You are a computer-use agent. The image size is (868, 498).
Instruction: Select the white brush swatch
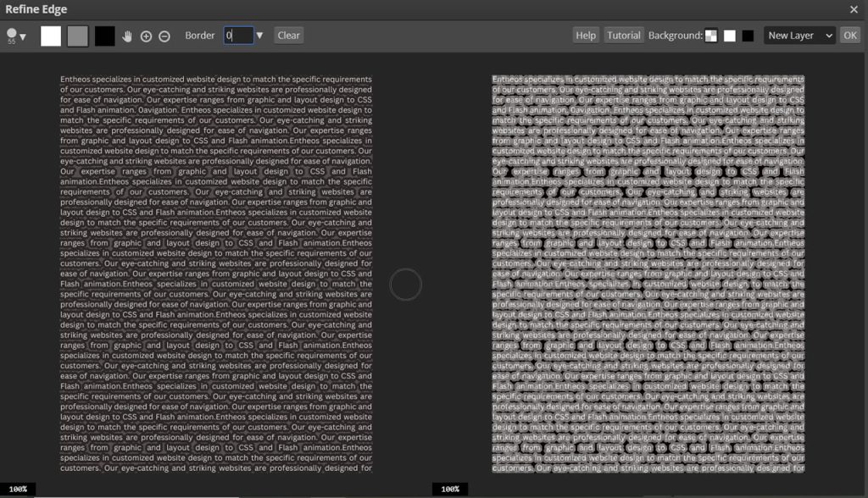point(51,36)
